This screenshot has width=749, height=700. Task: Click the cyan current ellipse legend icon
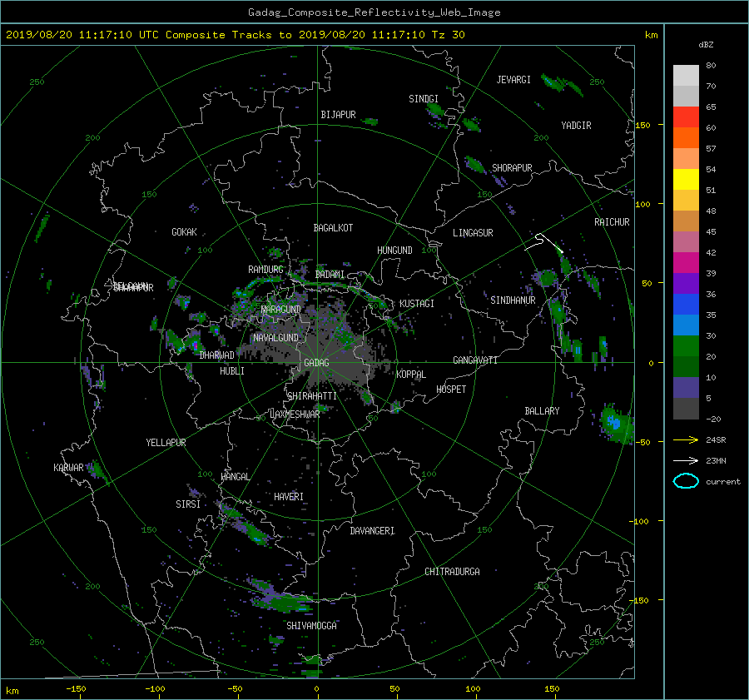686,481
